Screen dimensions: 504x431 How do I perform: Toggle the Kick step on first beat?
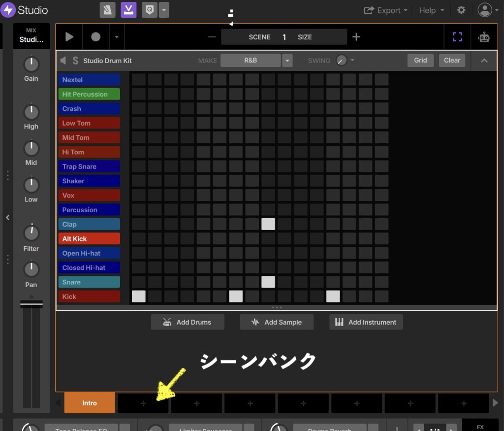139,296
